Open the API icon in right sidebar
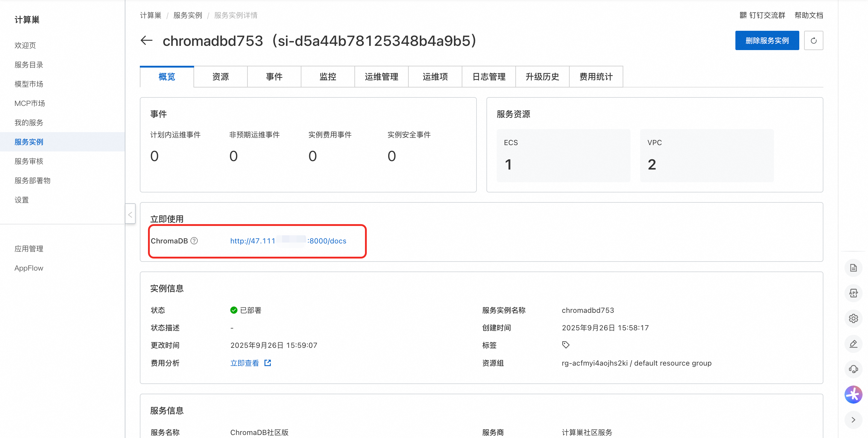Screen dimensions: 868x438 (x=853, y=293)
